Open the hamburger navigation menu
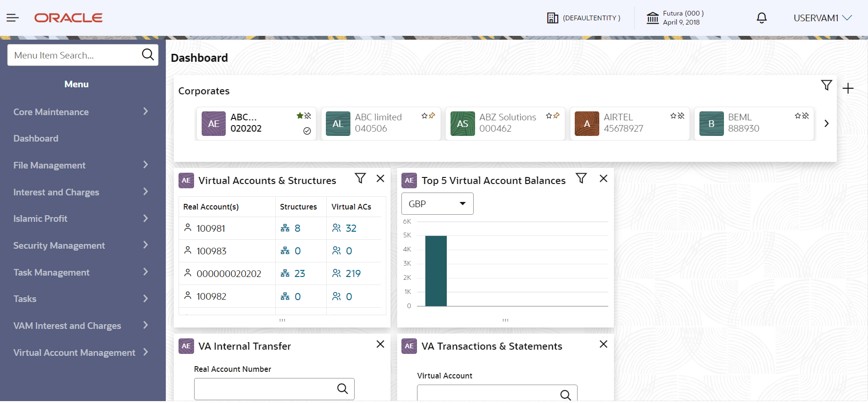 point(12,18)
